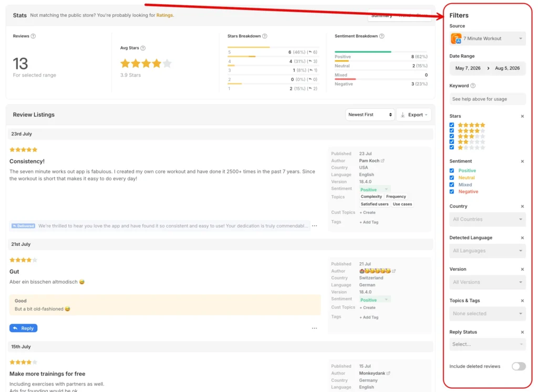Screen dimensions: 538x392
Task: Open Monkeydank author external link icon
Action: pos(388,373)
